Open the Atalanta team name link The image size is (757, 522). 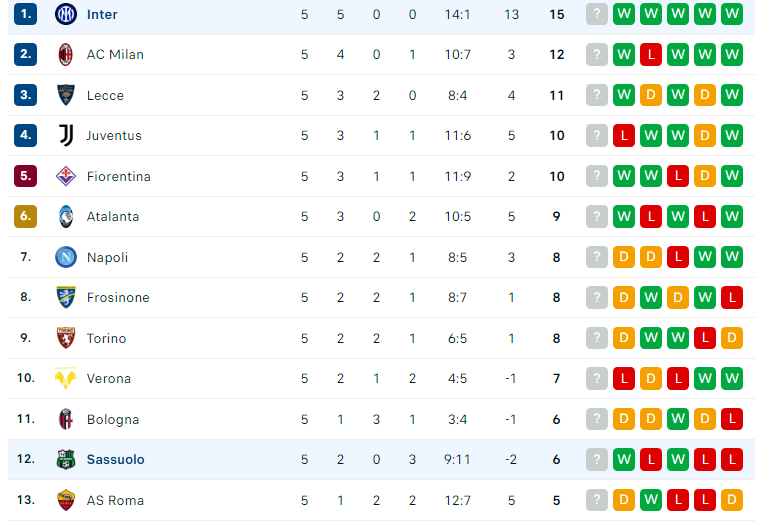tap(113, 216)
